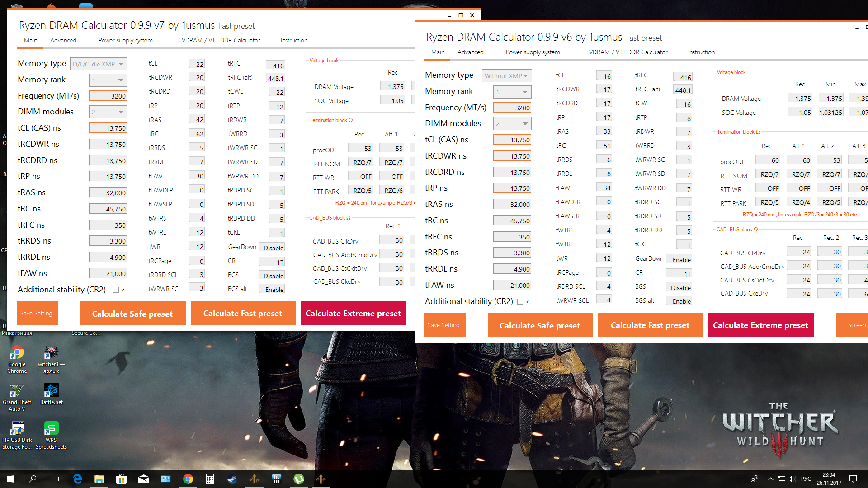Image resolution: width=868 pixels, height=488 pixels.
Task: Open Steam from the taskbar
Action: pos(232,479)
